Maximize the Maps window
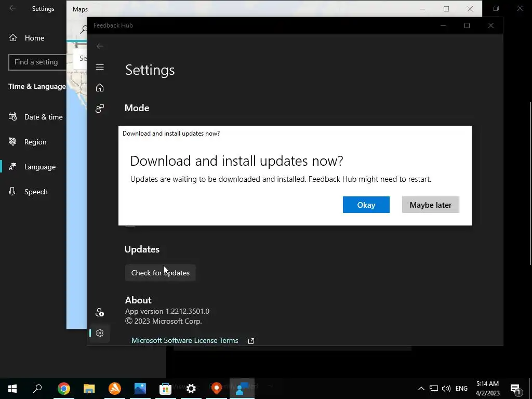The height and width of the screenshot is (399, 532). (446, 9)
